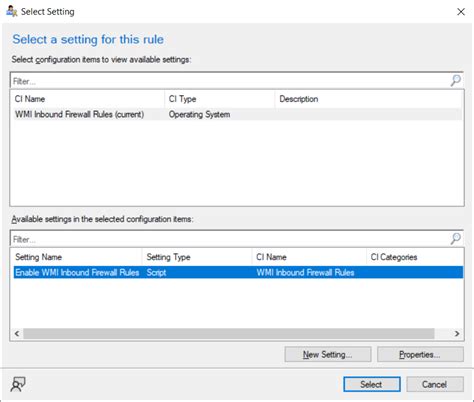This screenshot has width=474, height=402.
Task: Click the Select Setting title bar app icon
Action: (11, 11)
